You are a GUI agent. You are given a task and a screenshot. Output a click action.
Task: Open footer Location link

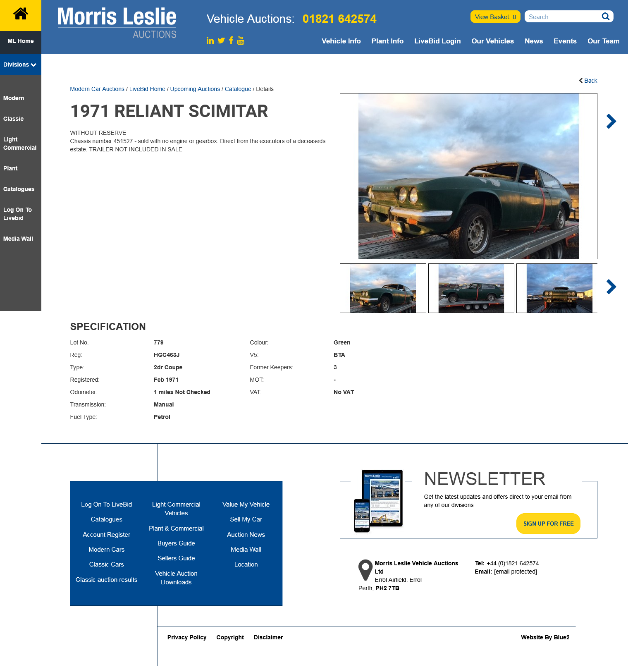click(246, 564)
